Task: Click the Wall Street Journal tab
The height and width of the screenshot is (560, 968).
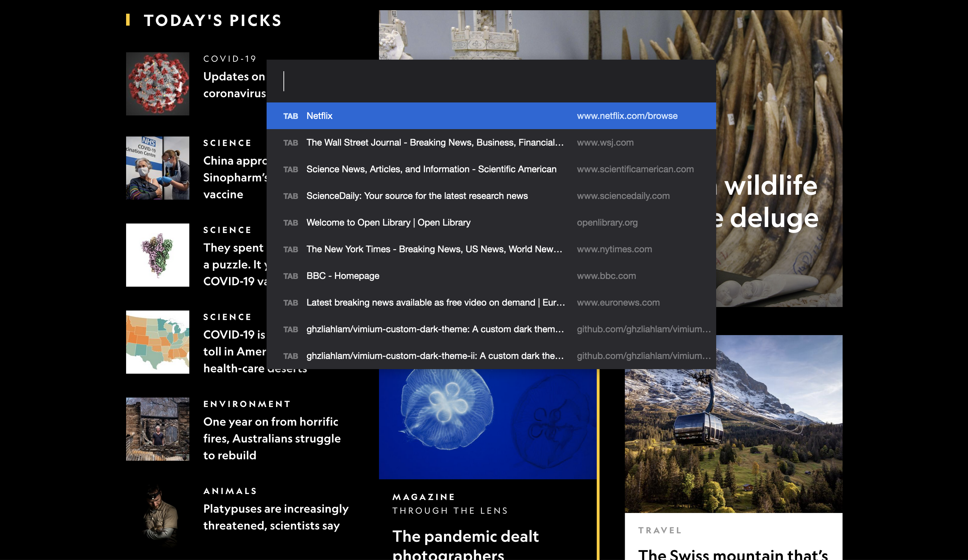Action: 492,142
